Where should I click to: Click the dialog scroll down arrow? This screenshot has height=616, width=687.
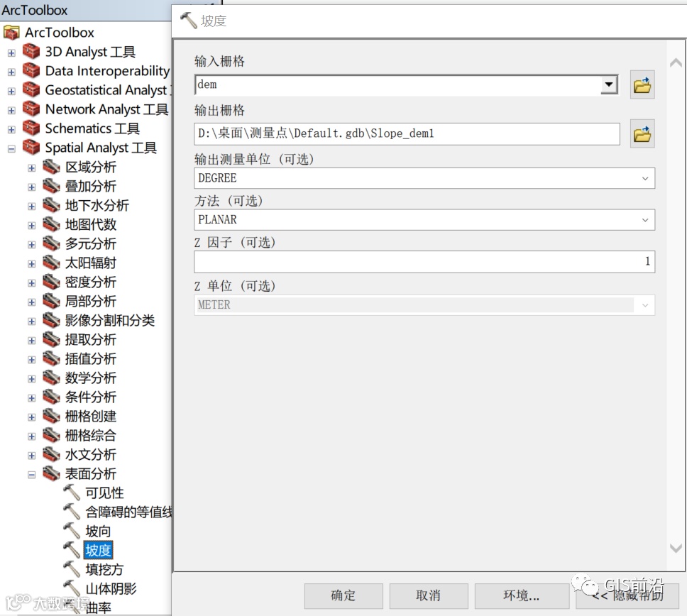tap(676, 548)
